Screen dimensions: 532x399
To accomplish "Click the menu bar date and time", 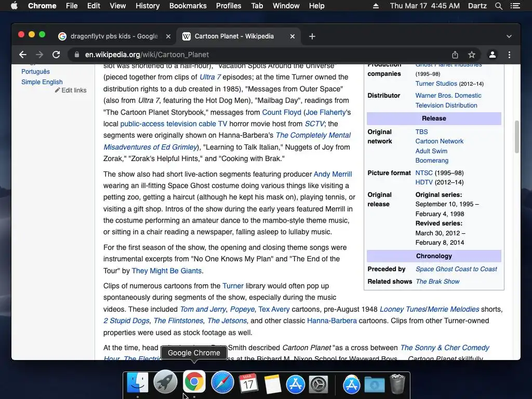I will [x=425, y=6].
